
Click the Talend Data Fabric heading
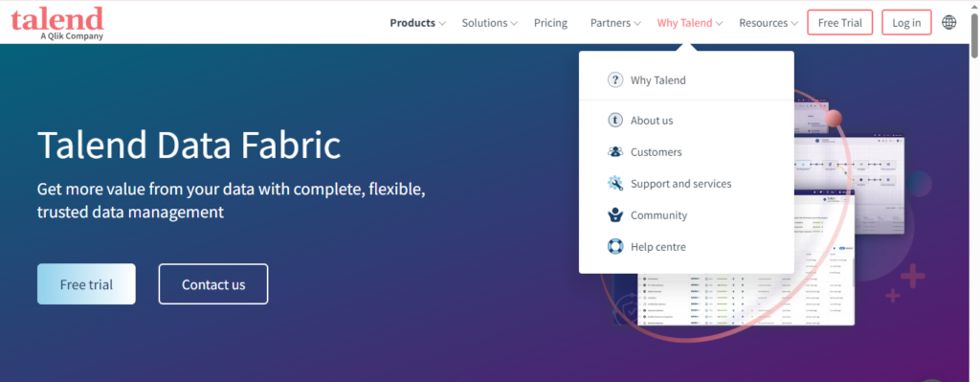click(x=189, y=145)
